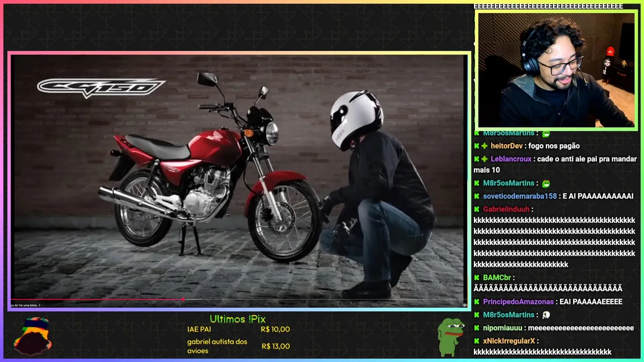Open heitorDev's chat profile
Image resolution: width=644 pixels, height=362 pixels.
507,146
